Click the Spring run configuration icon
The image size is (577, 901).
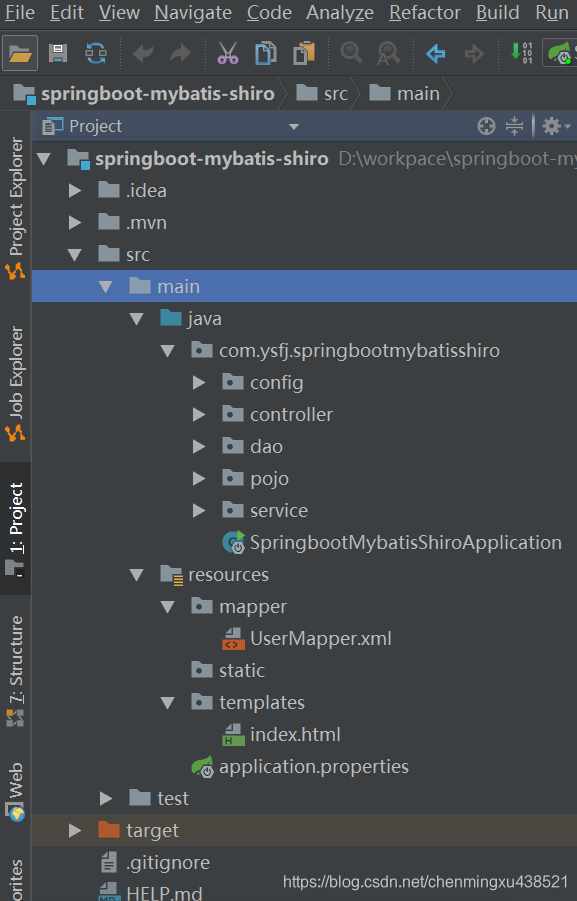click(x=560, y=53)
